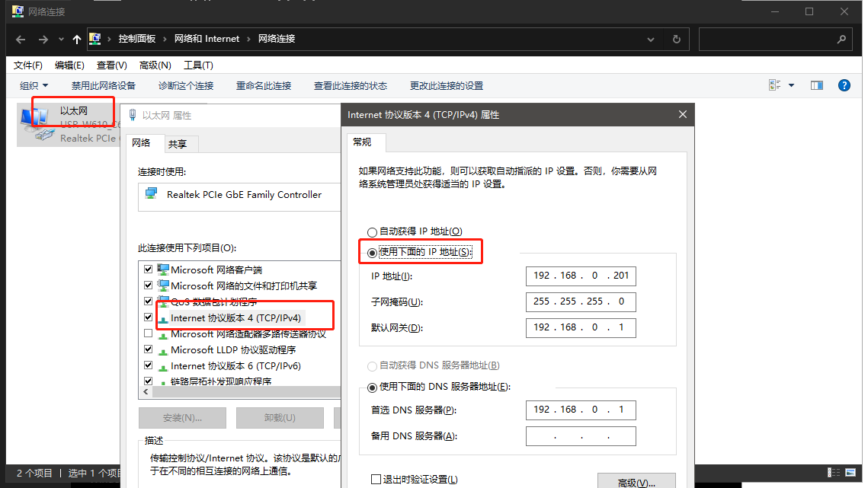Screen dimensions: 868x488
Task: Click 禁用此网络设备 toolbar command
Action: 104,86
